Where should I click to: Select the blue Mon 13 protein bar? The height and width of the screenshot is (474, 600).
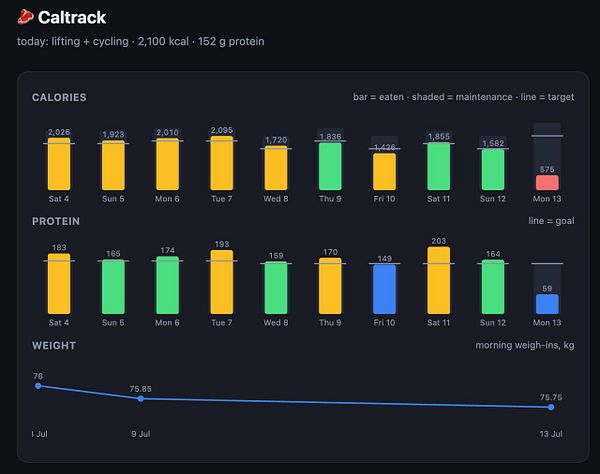[x=547, y=304]
